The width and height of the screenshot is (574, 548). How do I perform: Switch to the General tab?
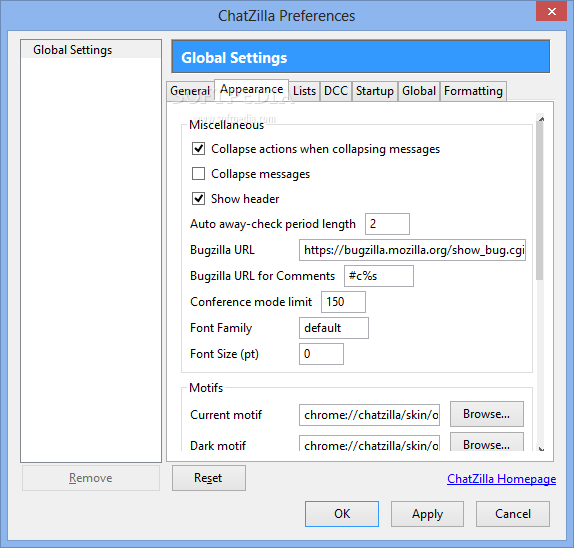pyautogui.click(x=190, y=91)
